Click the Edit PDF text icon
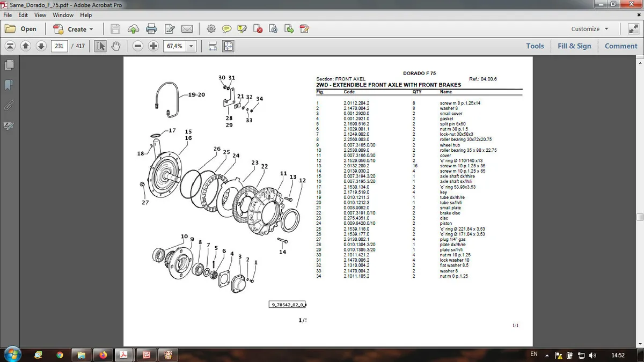Image resolution: width=644 pixels, height=362 pixels. [170, 29]
